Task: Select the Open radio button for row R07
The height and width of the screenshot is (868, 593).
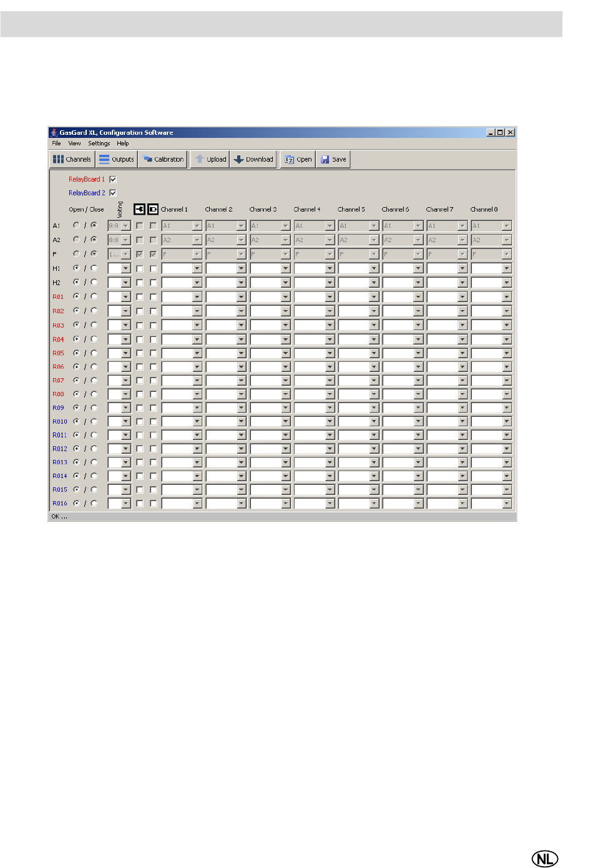Action: (x=76, y=380)
